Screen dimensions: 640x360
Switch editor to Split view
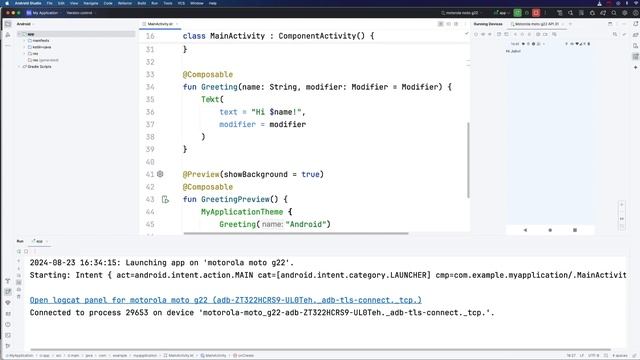click(449, 24)
